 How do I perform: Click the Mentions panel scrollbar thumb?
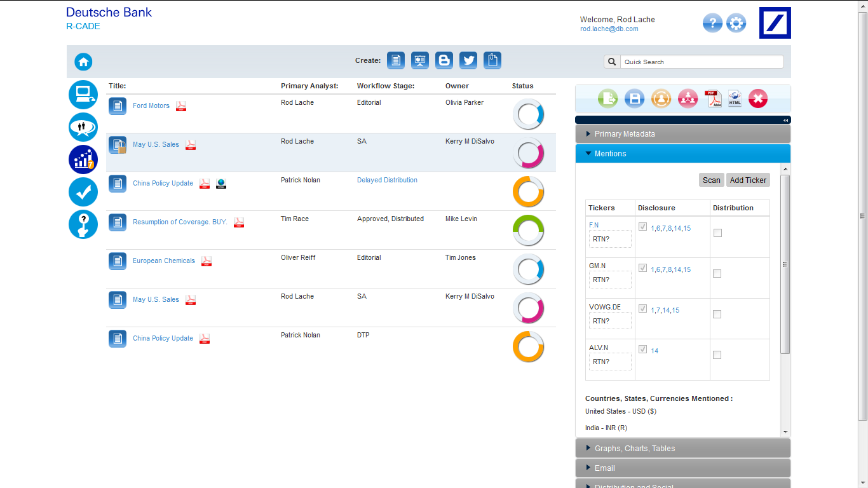(785, 264)
